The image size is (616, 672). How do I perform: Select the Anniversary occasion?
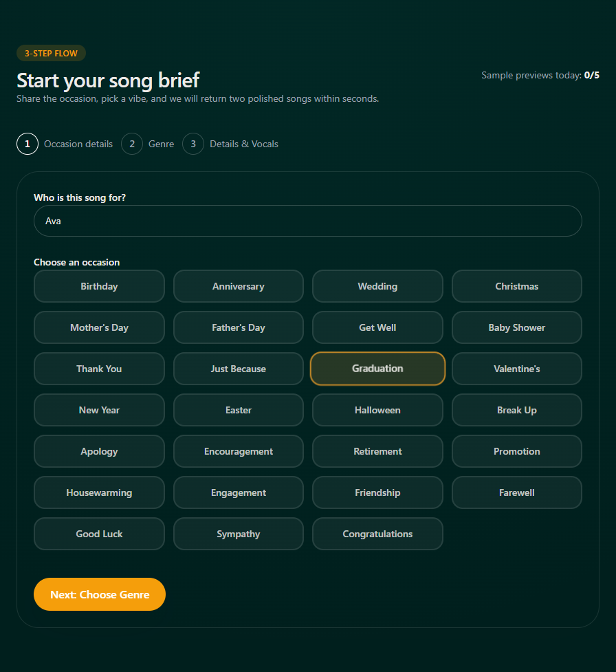pyautogui.click(x=238, y=286)
